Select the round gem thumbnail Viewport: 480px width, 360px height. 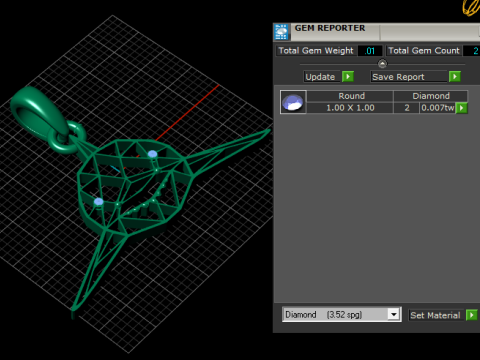tap(293, 102)
